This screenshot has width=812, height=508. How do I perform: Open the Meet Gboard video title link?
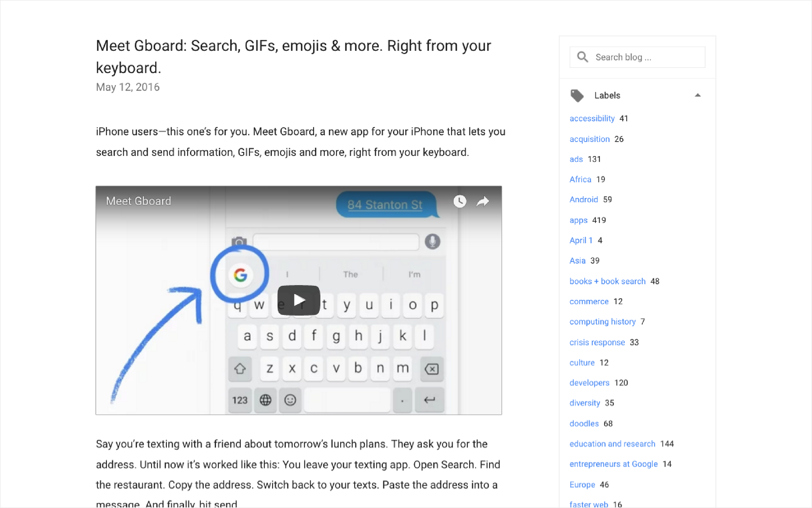pos(139,201)
